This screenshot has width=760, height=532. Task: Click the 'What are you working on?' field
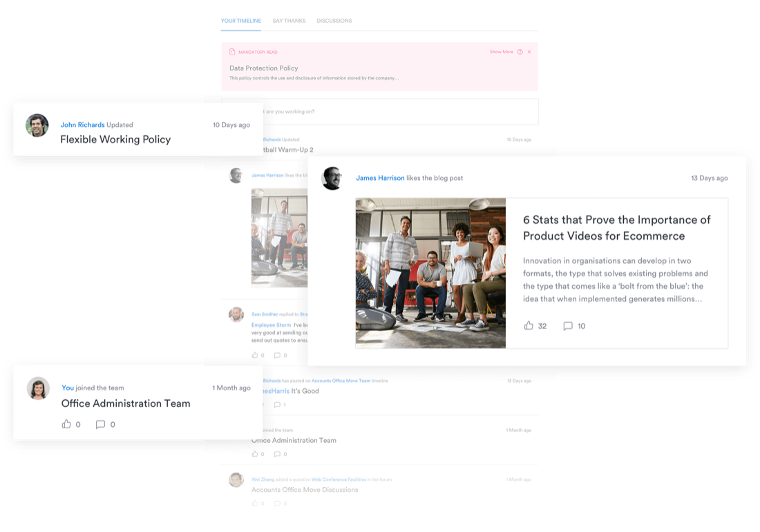coord(394,111)
